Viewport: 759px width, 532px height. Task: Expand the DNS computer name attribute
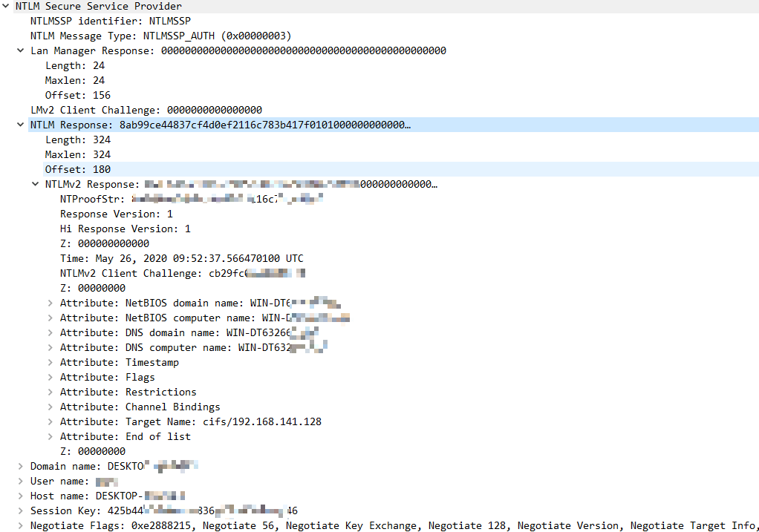(51, 347)
